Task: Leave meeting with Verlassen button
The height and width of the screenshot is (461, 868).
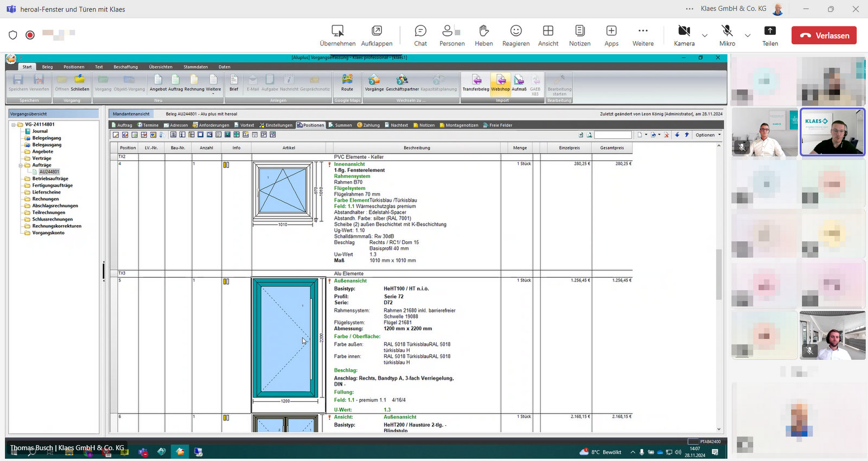Action: (x=824, y=35)
